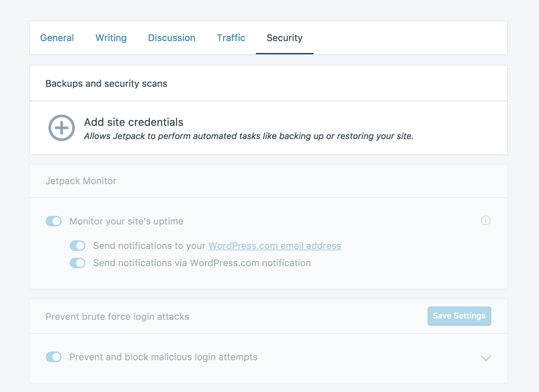
Task: Open the Discussion tab
Action: click(x=172, y=38)
